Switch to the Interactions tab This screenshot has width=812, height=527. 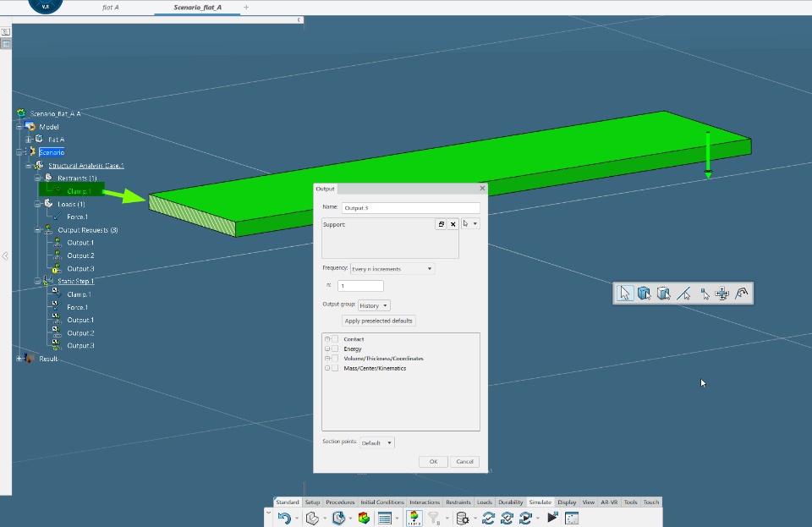pos(425,502)
